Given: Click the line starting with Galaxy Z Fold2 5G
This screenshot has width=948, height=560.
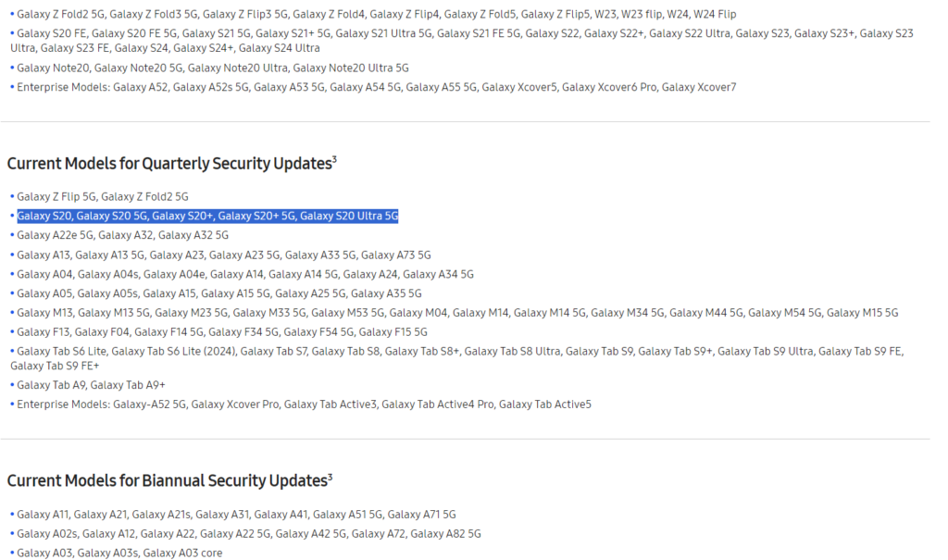Looking at the screenshot, I should pos(376,14).
